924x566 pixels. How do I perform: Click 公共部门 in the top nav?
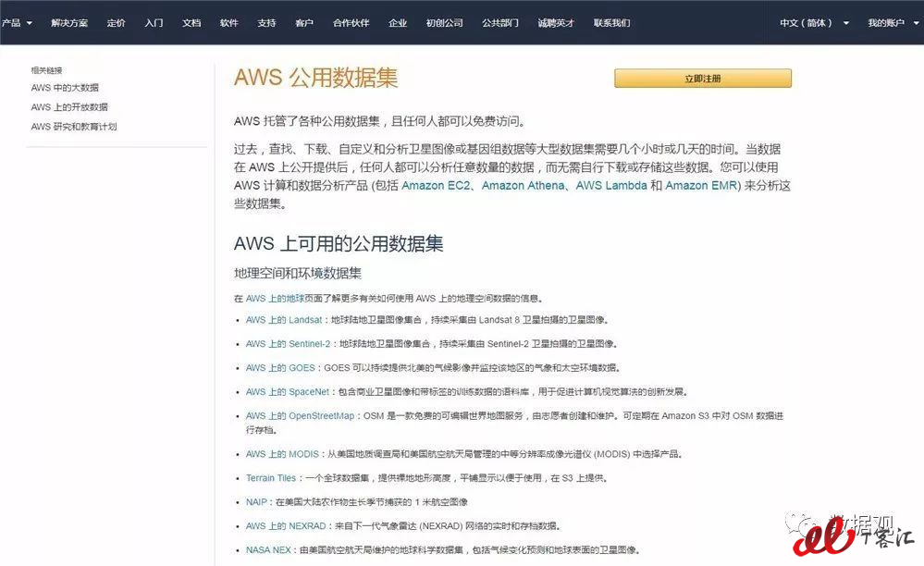tap(500, 23)
